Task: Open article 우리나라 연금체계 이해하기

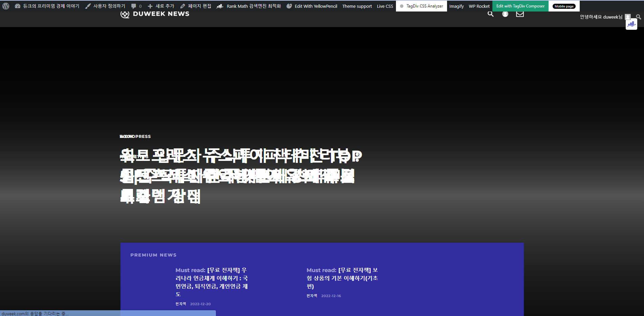Action: click(x=212, y=282)
